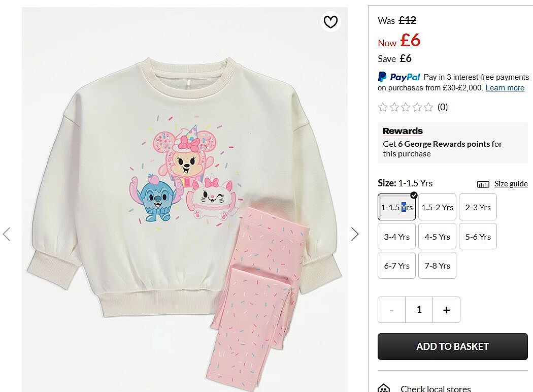
Task: Go to next product image
Action: pyautogui.click(x=355, y=234)
